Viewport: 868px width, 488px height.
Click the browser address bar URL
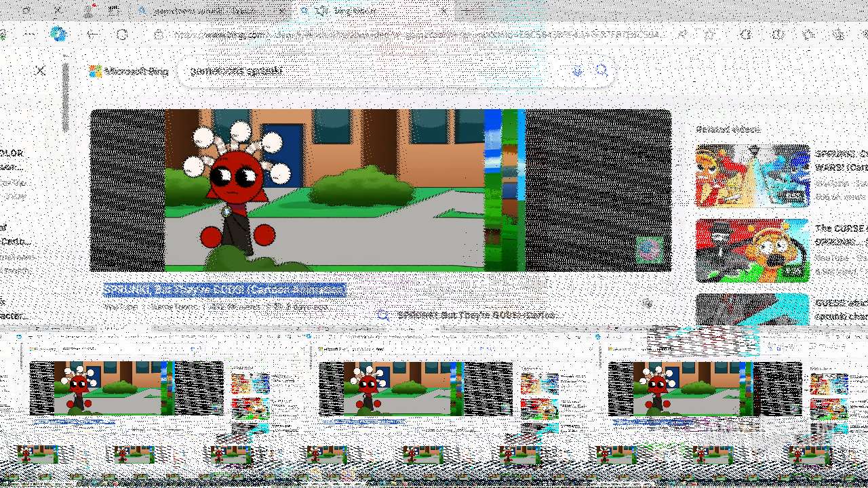417,35
